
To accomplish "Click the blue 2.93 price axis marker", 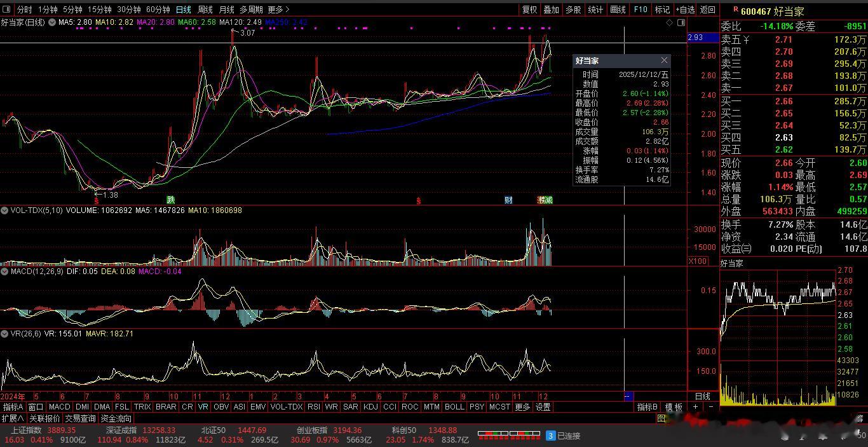I will click(696, 38).
